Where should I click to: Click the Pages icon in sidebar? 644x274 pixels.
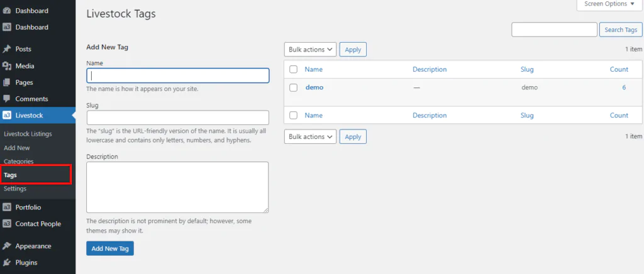(x=7, y=82)
